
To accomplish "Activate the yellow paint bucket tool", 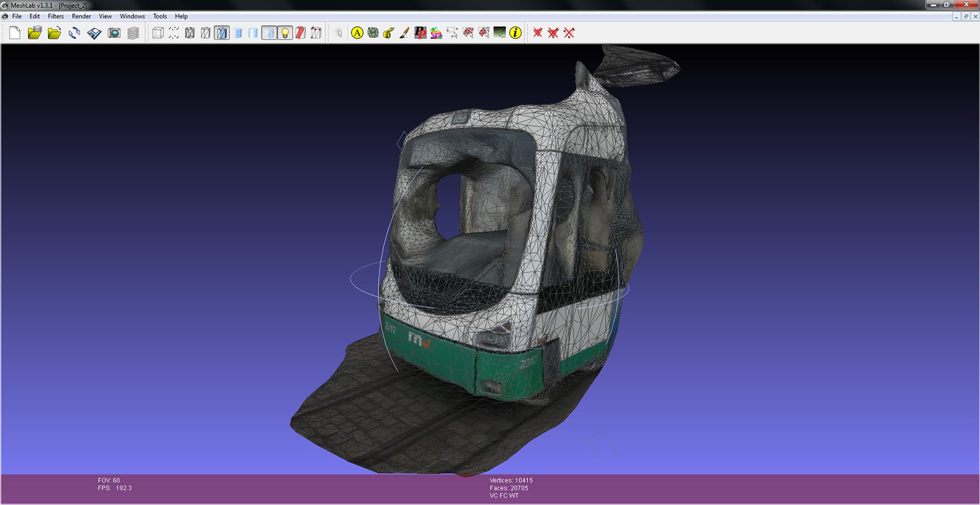I will [389, 33].
